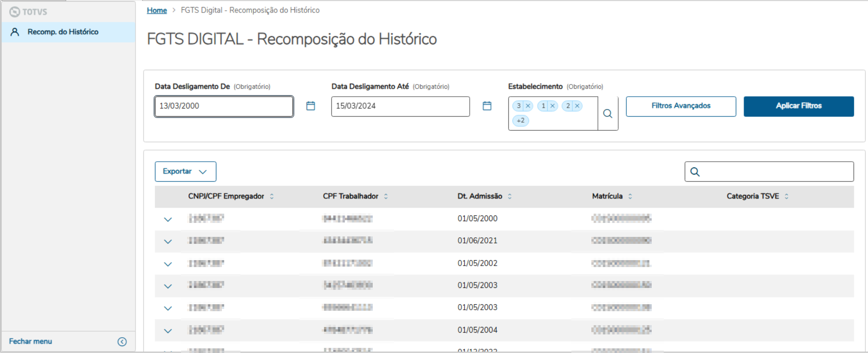Remove establishment tag 1
Screen dimensions: 868x353
[552, 106]
